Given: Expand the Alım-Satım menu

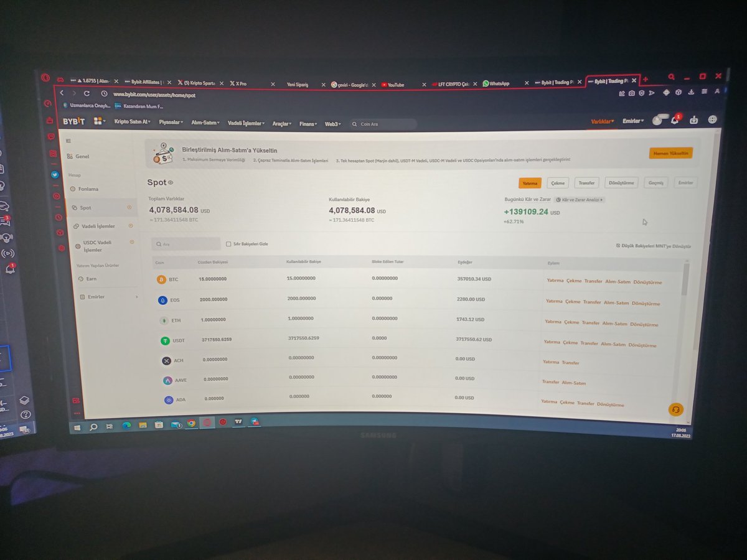Looking at the screenshot, I should [205, 123].
